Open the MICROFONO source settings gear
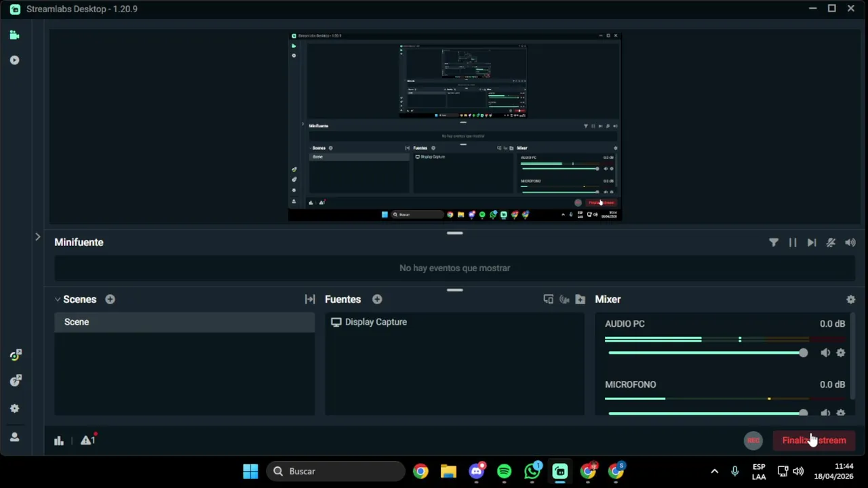 (x=841, y=413)
